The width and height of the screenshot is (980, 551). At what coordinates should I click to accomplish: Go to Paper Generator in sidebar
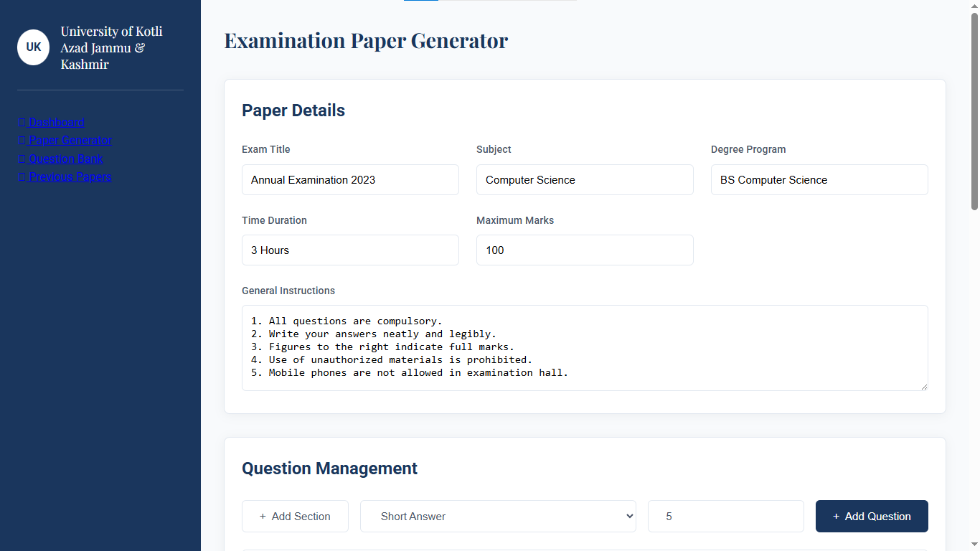[65, 140]
